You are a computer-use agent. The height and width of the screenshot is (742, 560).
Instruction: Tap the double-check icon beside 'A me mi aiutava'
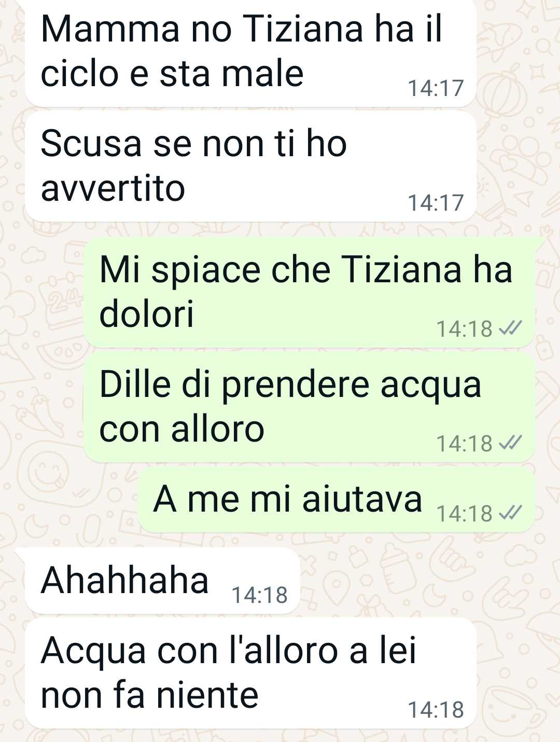[510, 513]
